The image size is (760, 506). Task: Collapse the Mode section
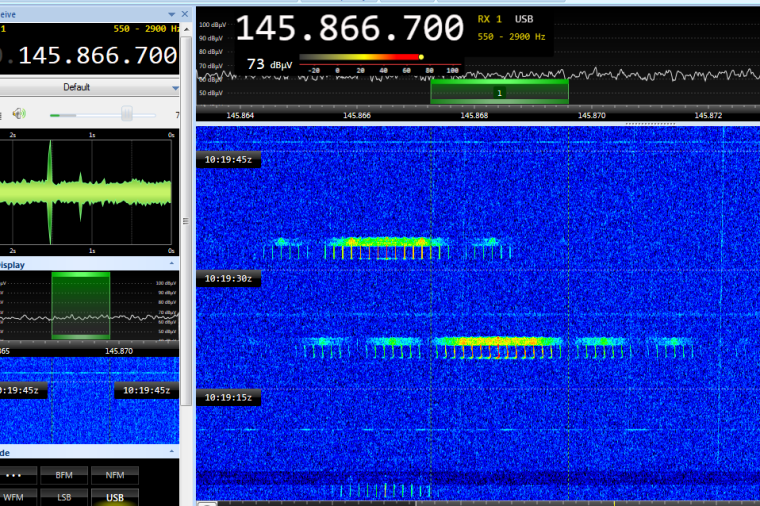pyautogui.click(x=172, y=452)
